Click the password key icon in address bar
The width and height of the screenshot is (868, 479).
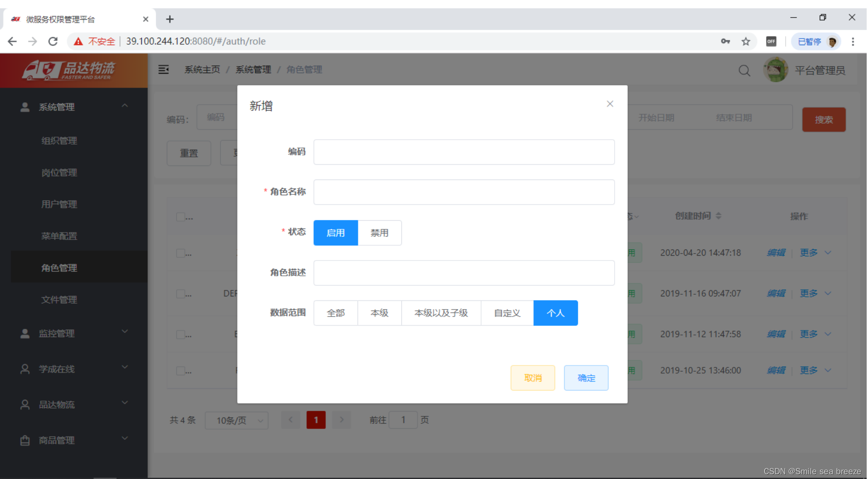tap(725, 41)
